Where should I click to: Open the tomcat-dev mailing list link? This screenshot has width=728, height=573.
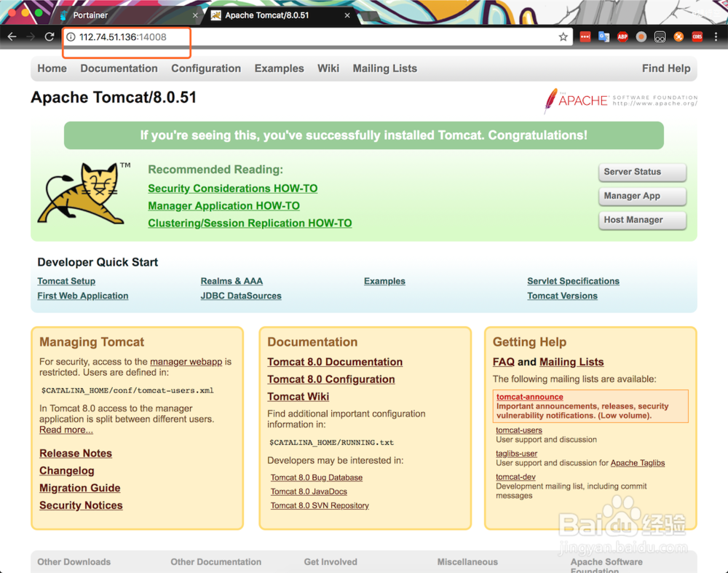point(516,477)
